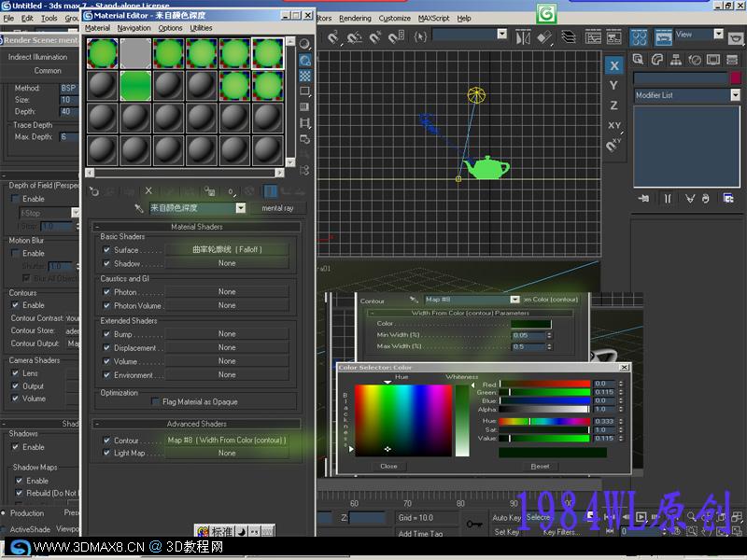Collapse the Material Shaders rollout
The height and width of the screenshot is (560, 747).
[x=196, y=227]
